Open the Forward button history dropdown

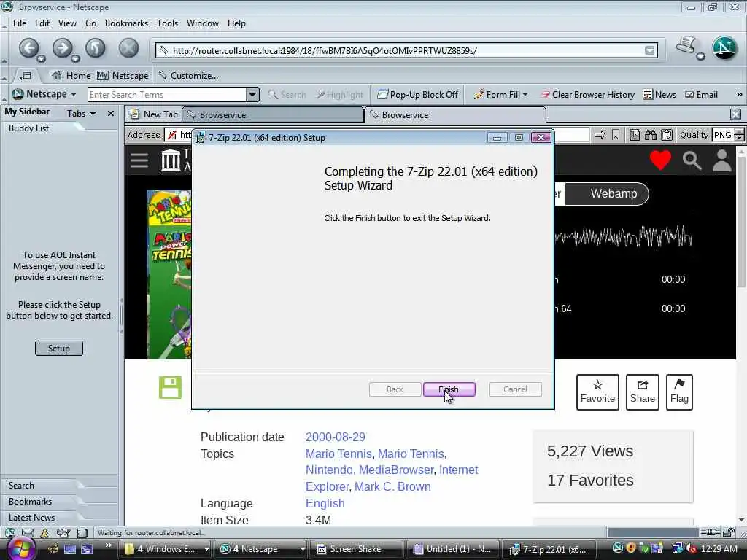coord(75,59)
